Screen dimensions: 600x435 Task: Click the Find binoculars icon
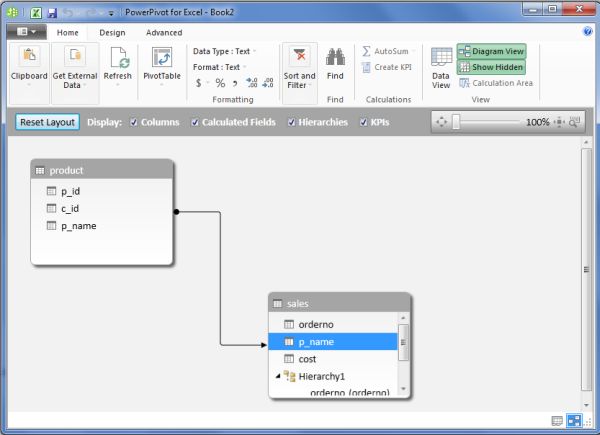pyautogui.click(x=335, y=57)
